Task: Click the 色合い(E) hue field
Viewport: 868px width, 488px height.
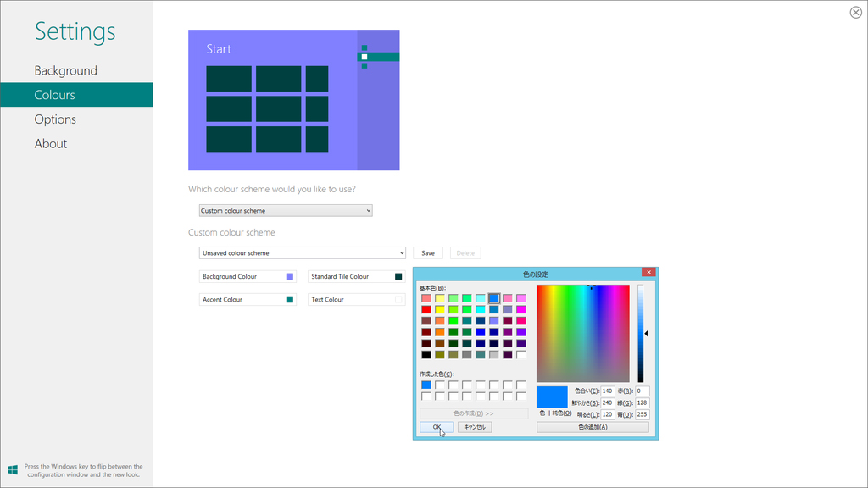Action: pyautogui.click(x=607, y=391)
